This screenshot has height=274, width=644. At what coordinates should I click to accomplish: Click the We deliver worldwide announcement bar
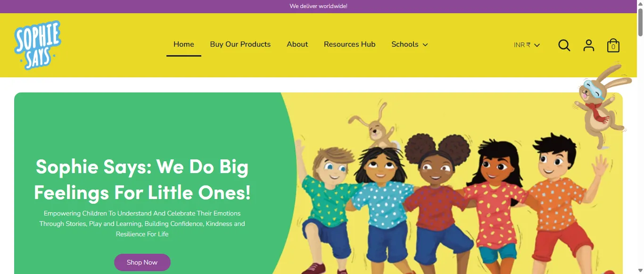click(x=319, y=7)
